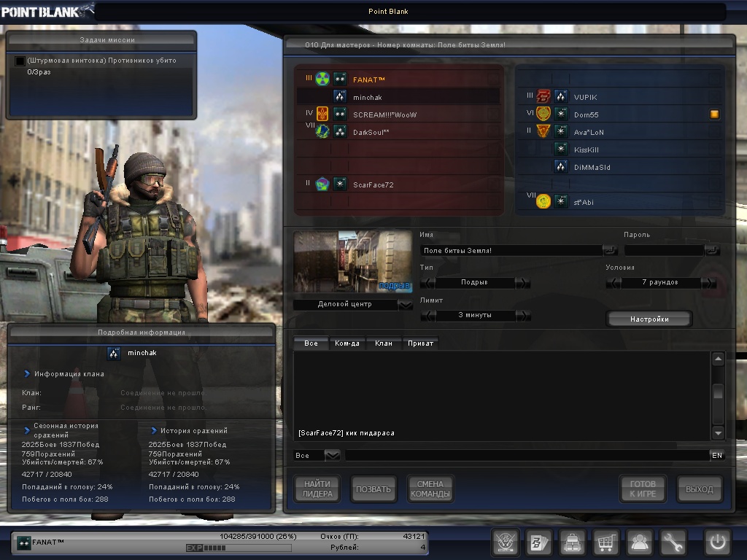Viewport: 747px width, 560px height.
Task: Click Ava*LoN clan emblem
Action: (x=543, y=131)
